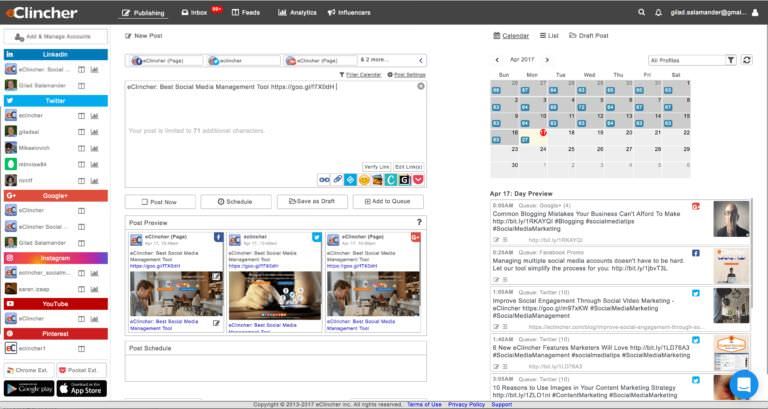Open the Twitter preview thumbnail image
Viewport: 768px width, 409px height.
point(275,295)
